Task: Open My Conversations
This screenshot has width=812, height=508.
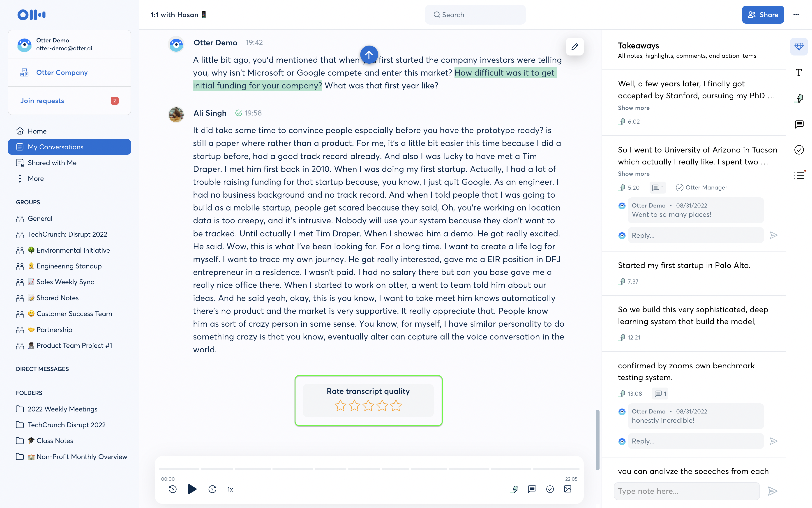Action: (x=69, y=147)
